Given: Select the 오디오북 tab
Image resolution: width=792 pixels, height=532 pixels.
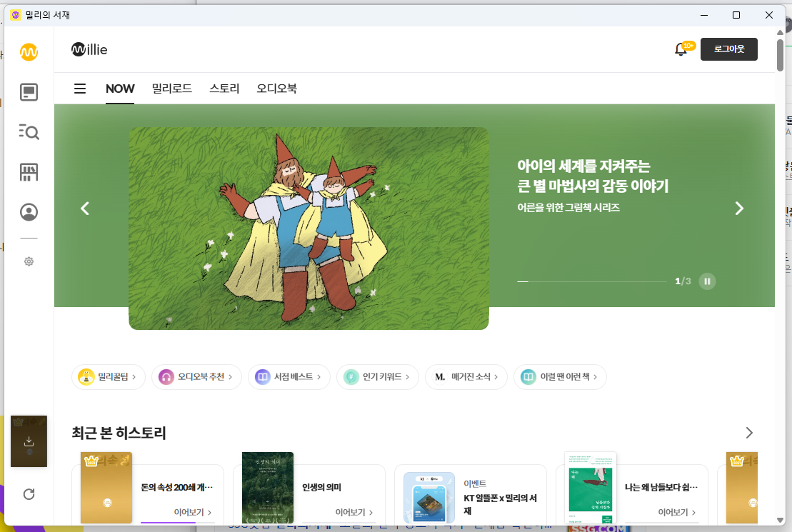Looking at the screenshot, I should coord(277,89).
